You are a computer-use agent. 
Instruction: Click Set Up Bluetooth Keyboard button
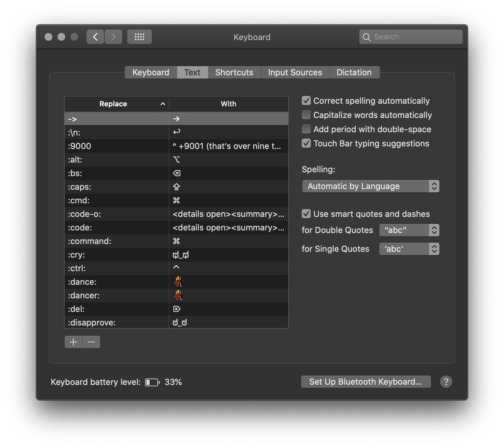pos(366,382)
